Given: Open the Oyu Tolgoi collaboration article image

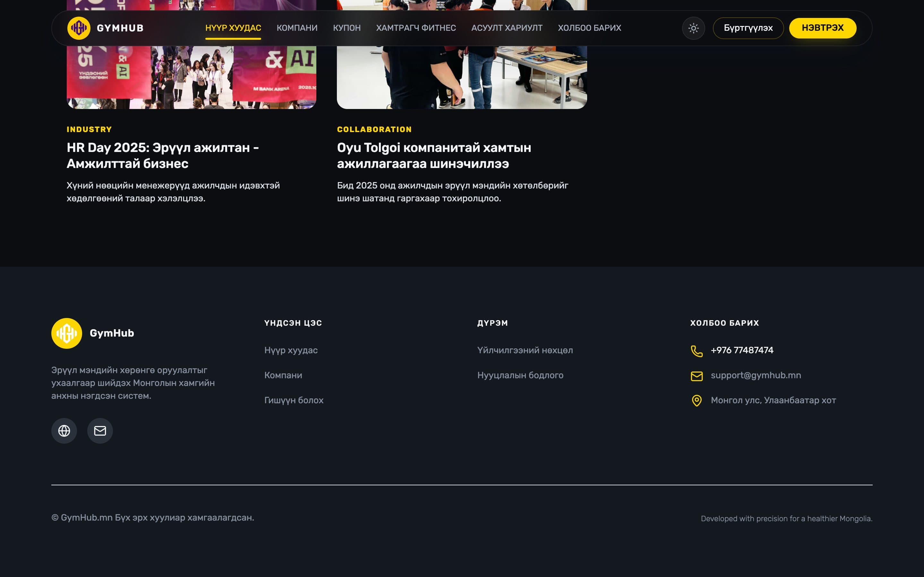Looking at the screenshot, I should click(x=462, y=54).
